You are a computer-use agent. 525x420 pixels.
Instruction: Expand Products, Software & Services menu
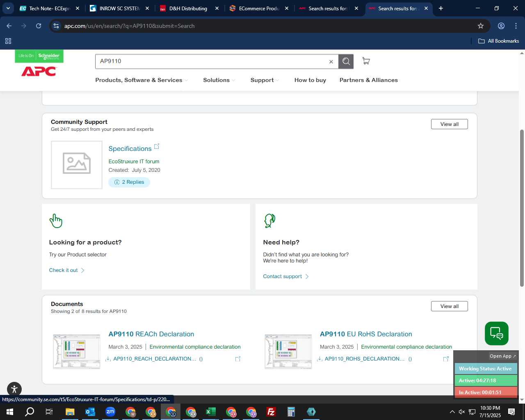tap(142, 80)
